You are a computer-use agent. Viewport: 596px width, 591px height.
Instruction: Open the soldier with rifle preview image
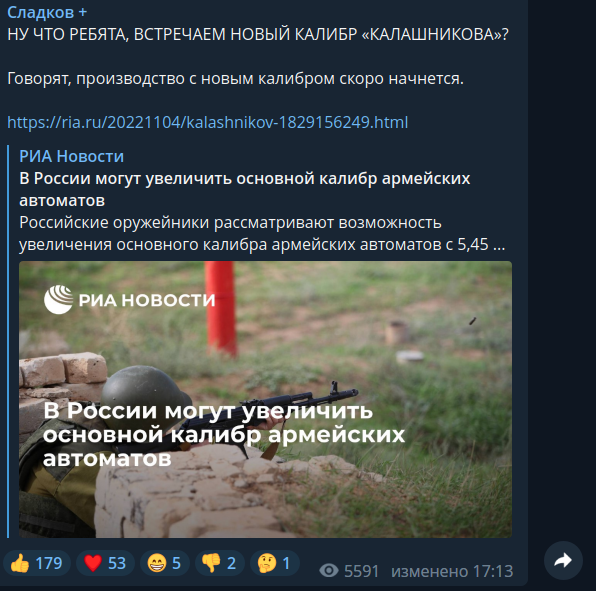pyautogui.click(x=265, y=399)
